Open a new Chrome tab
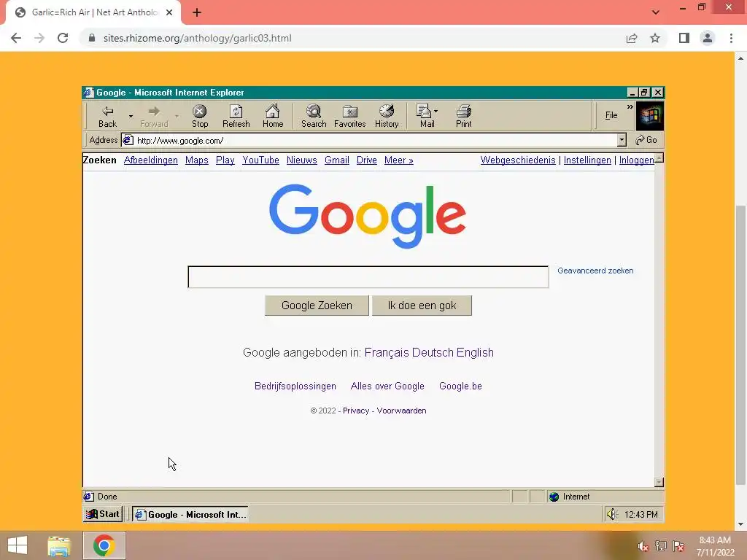747x560 pixels. pos(197,12)
